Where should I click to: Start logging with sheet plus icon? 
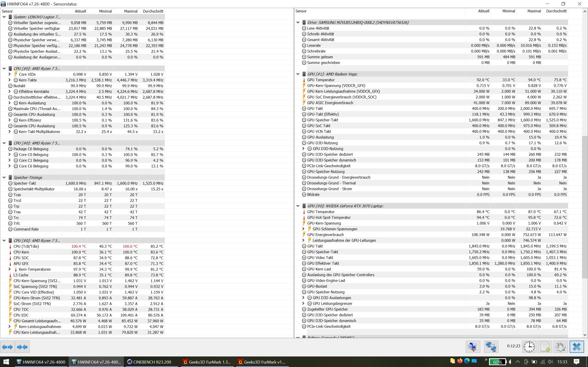pos(545,347)
